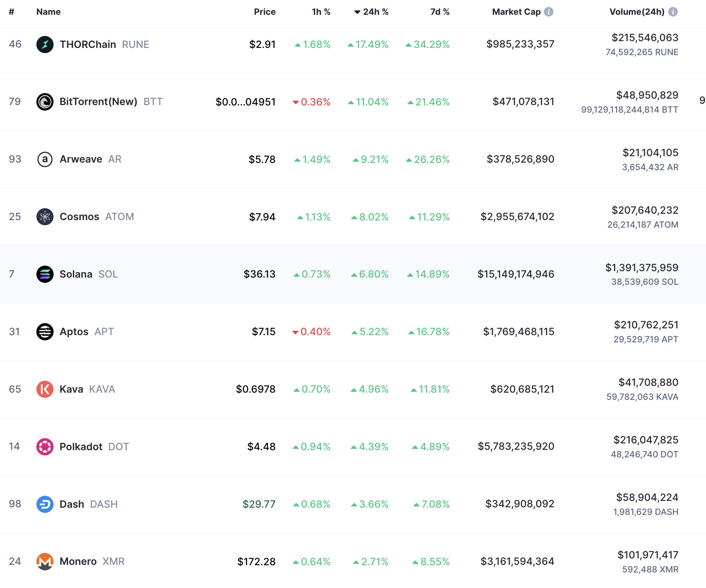Select the pink Polkadot logo icon
The height and width of the screenshot is (588, 706).
point(45,447)
